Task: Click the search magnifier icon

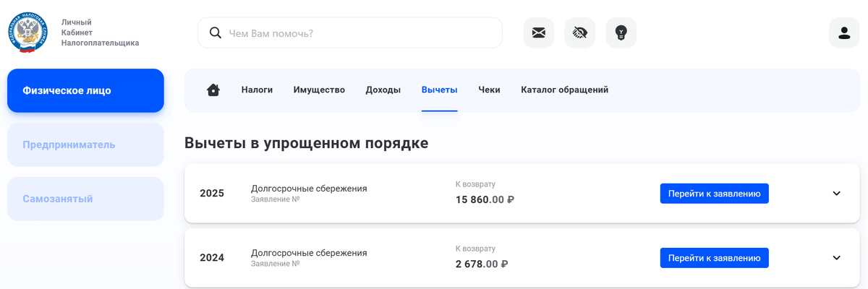Action: [215, 33]
